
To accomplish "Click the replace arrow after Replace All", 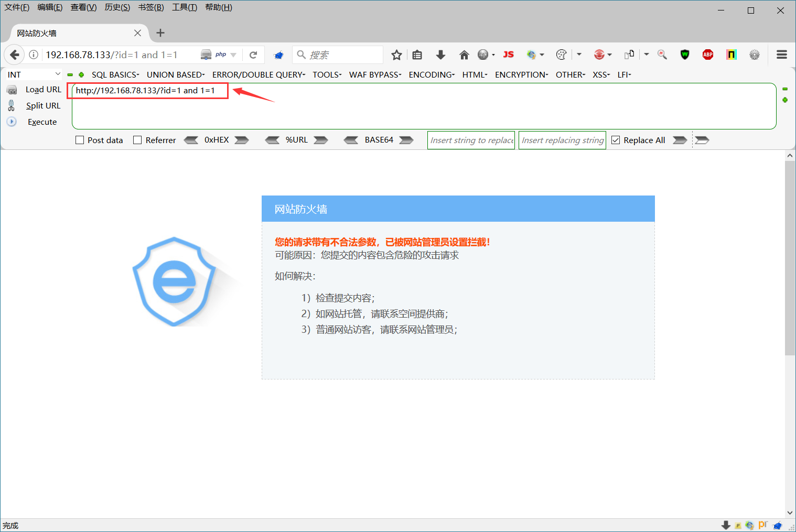I will coord(680,140).
